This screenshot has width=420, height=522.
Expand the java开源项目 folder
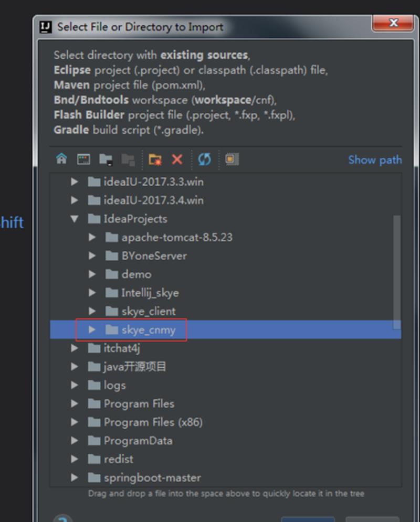pyautogui.click(x=75, y=367)
